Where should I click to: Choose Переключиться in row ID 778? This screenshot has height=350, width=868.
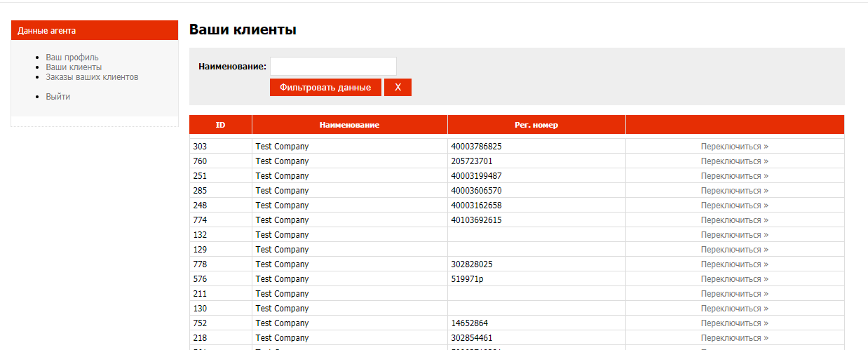click(734, 264)
